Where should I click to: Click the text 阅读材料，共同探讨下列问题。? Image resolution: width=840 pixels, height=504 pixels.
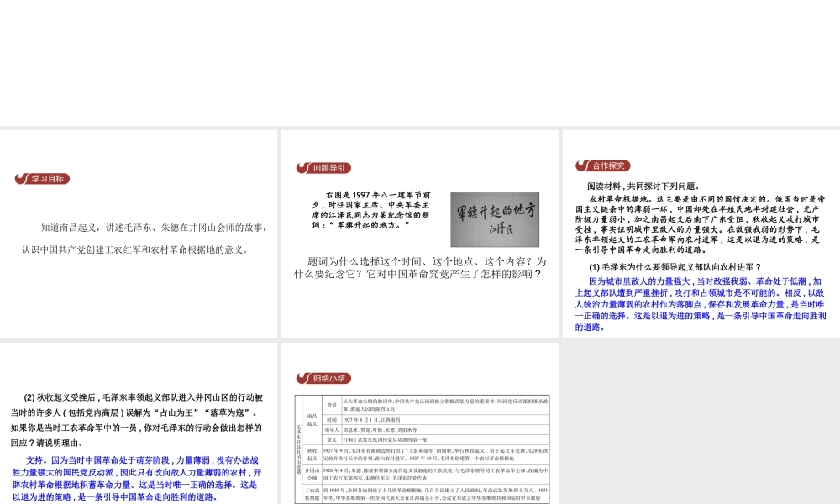[643, 186]
